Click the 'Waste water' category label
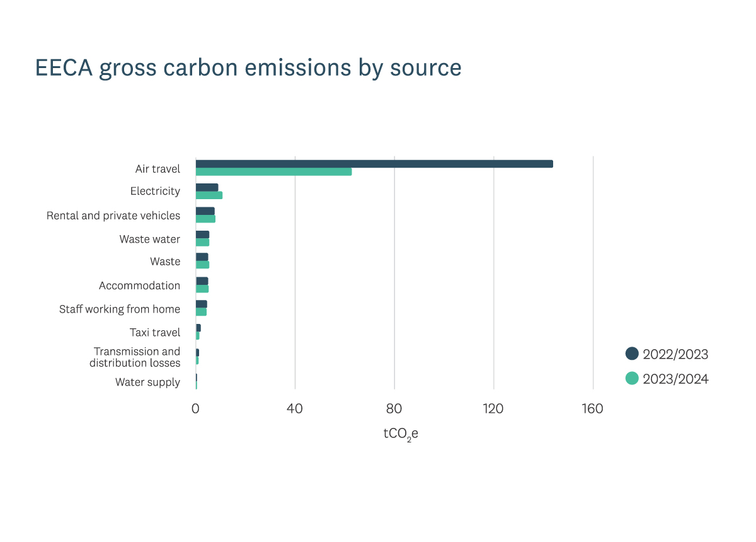 (150, 239)
